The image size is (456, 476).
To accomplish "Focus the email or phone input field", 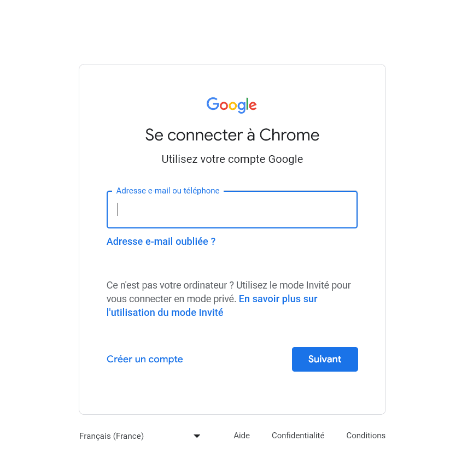I will coord(232,209).
